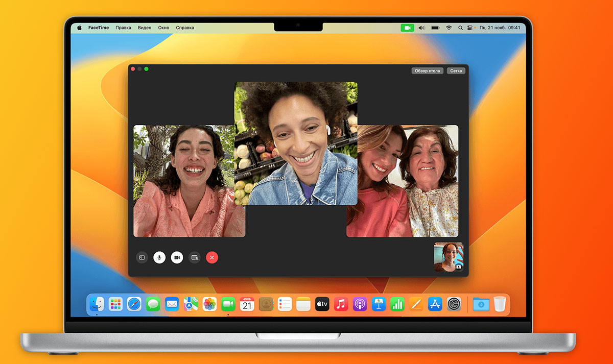The height and width of the screenshot is (364, 613).
Task: Open Spotlight search
Action: click(461, 28)
